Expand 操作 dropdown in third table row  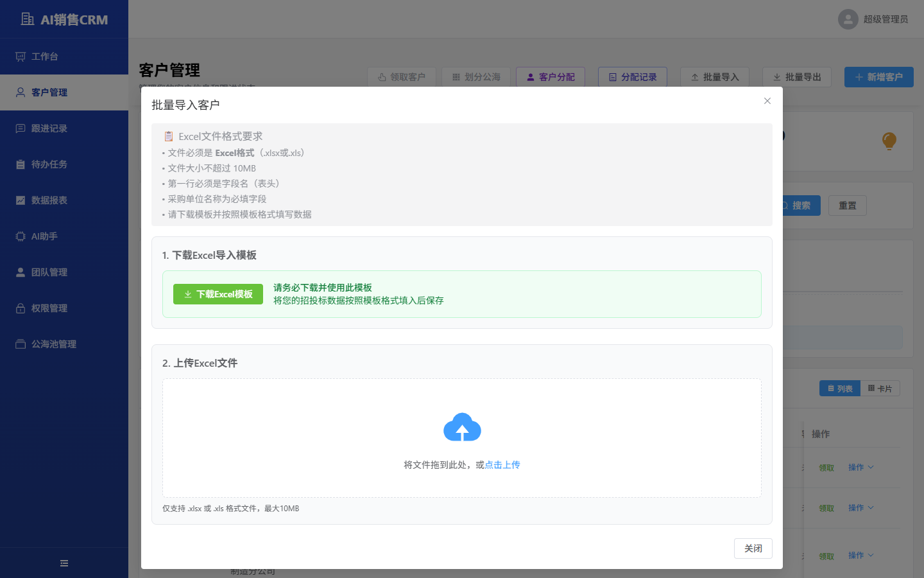click(861, 556)
